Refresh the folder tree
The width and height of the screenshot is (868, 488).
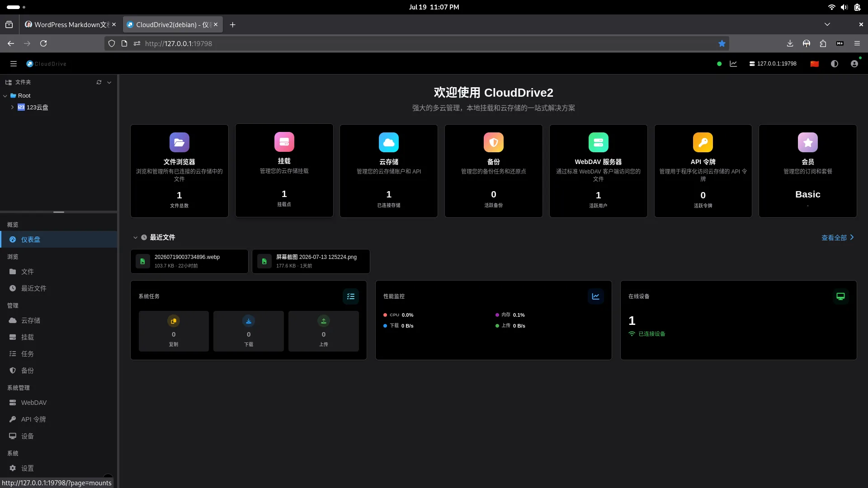pyautogui.click(x=99, y=82)
